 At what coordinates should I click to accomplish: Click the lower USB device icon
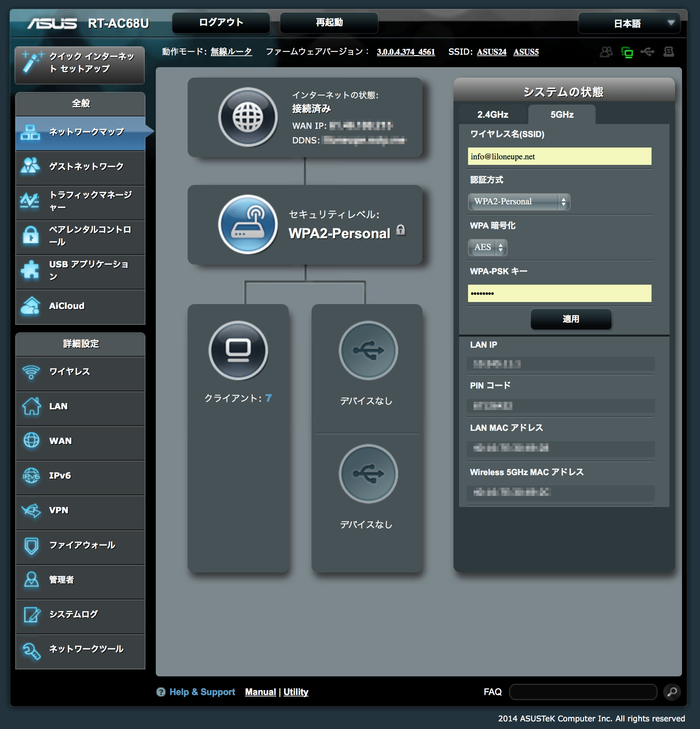click(368, 473)
